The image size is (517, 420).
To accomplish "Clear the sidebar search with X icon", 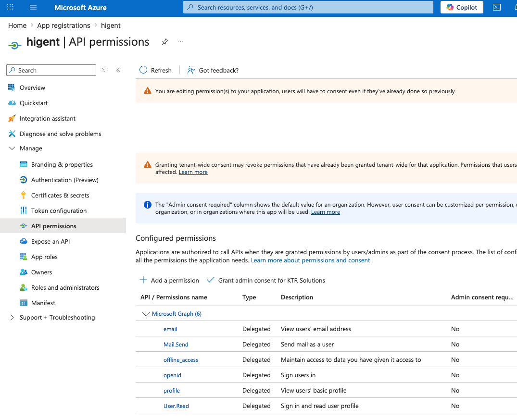I will (x=104, y=70).
